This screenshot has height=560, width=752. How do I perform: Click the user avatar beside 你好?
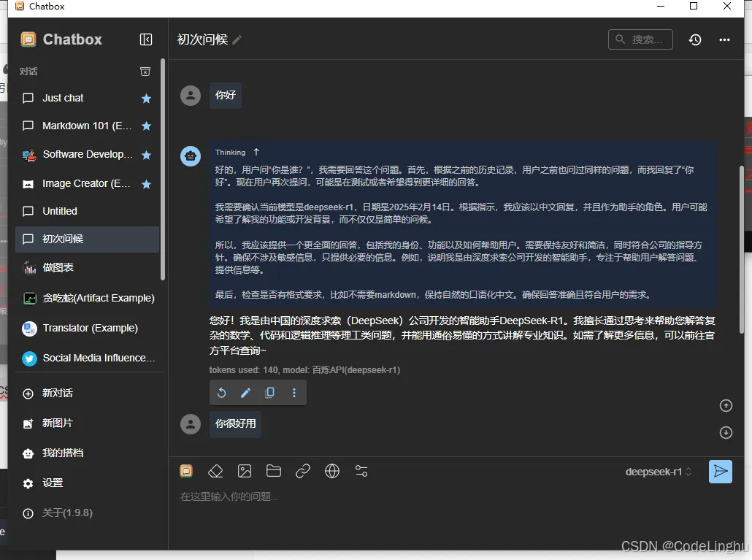click(191, 96)
